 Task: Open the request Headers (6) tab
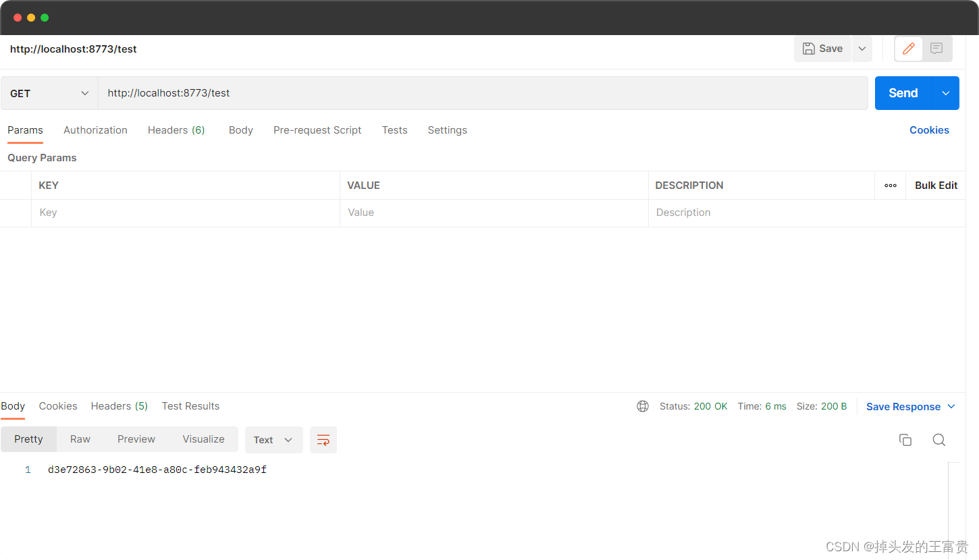176,130
